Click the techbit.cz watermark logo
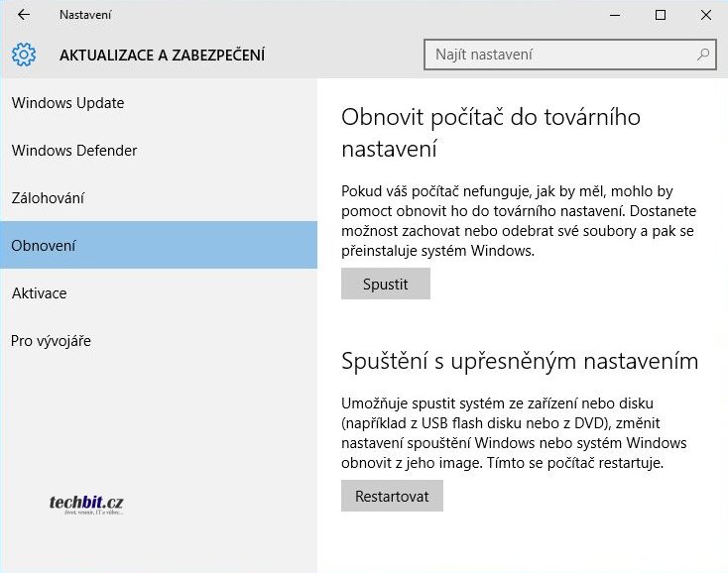Image resolution: width=728 pixels, height=573 pixels. pos(86,505)
